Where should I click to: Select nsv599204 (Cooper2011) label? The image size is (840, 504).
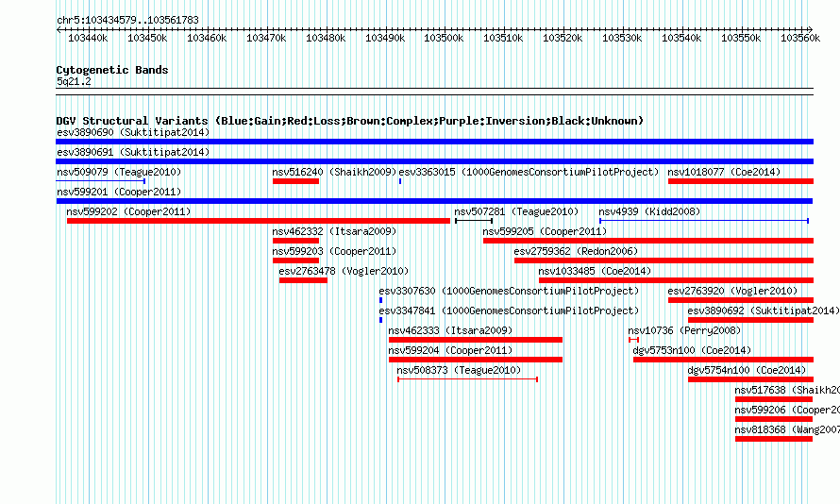pos(450,350)
